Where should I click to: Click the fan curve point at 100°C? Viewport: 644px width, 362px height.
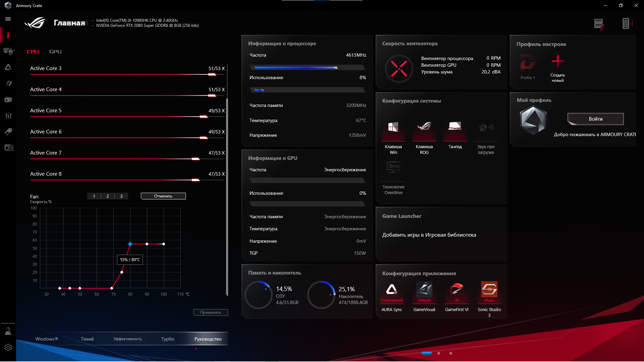pyautogui.click(x=164, y=244)
